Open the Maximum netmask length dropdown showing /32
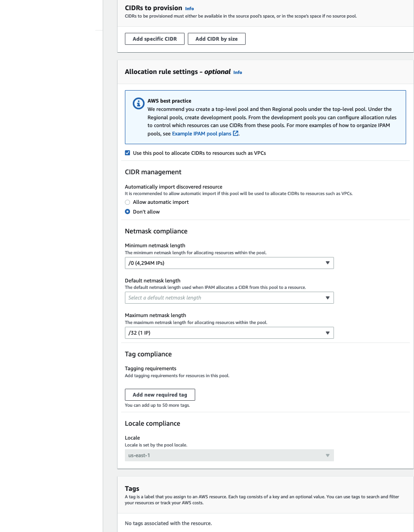The width and height of the screenshot is (414, 532). pos(229,332)
